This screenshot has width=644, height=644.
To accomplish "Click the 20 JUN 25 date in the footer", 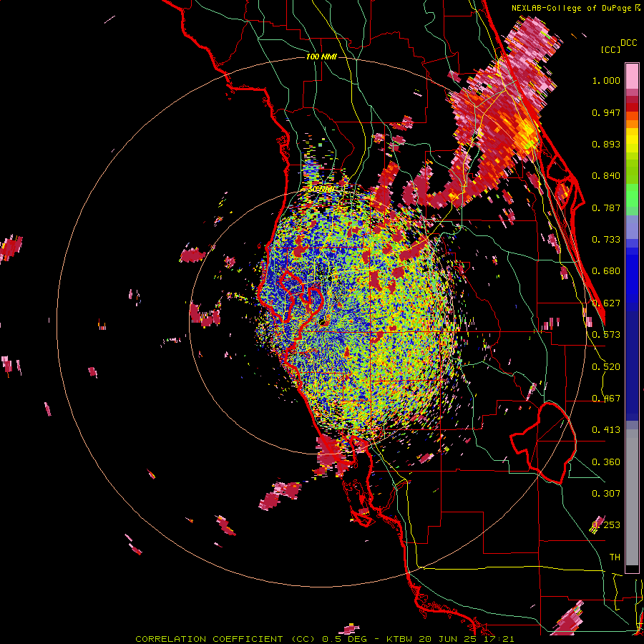I will [449, 639].
